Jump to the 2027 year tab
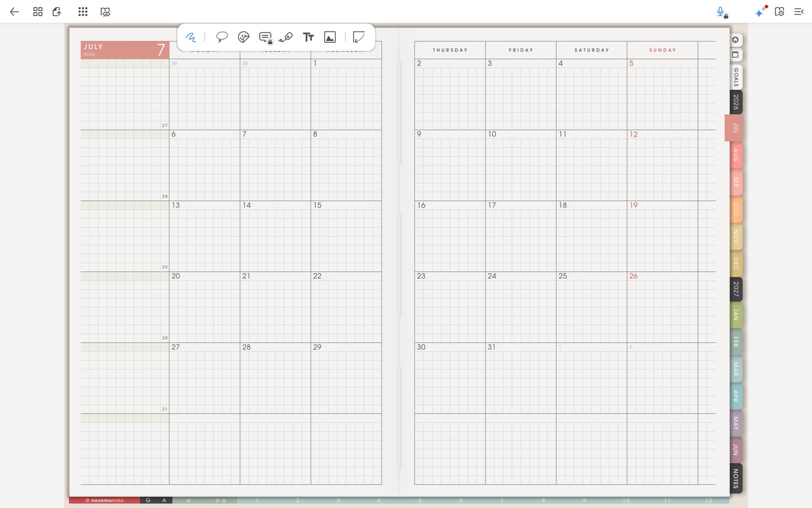Screen dimensions: 812x508 736,289
